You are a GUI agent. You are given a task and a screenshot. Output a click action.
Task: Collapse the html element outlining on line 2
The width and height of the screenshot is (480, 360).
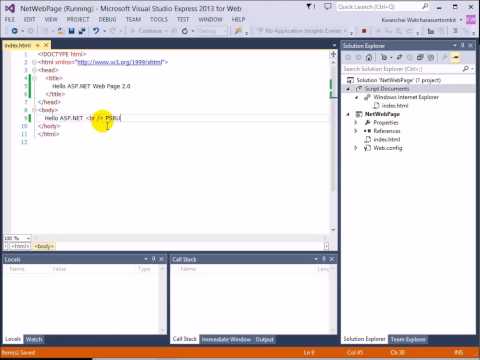[x=34, y=62]
